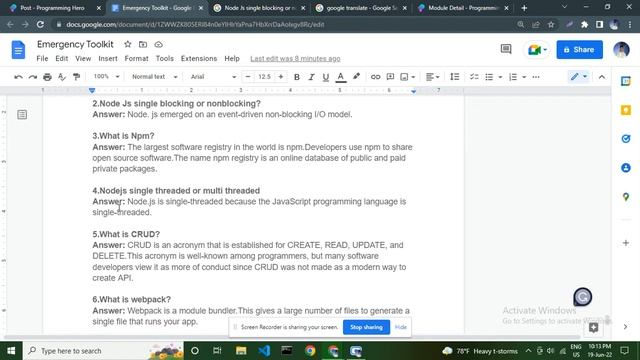Toggle underline formatting

325,77
